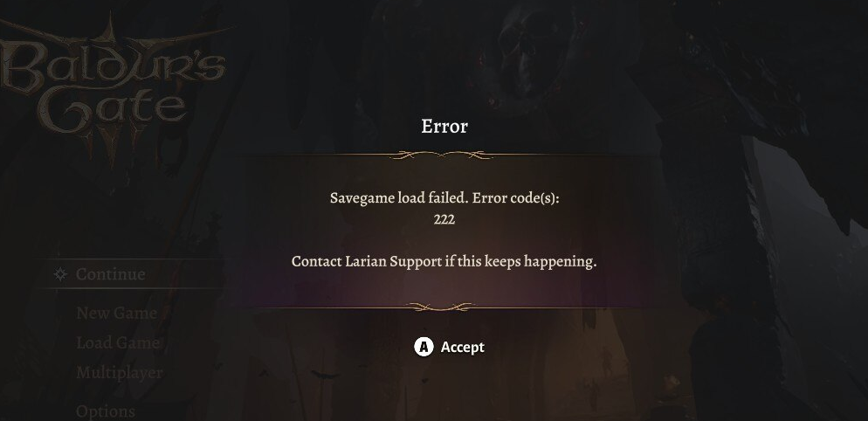The image size is (868, 421).
Task: Click the 'Savegame load failed' message line
Action: pos(444,197)
